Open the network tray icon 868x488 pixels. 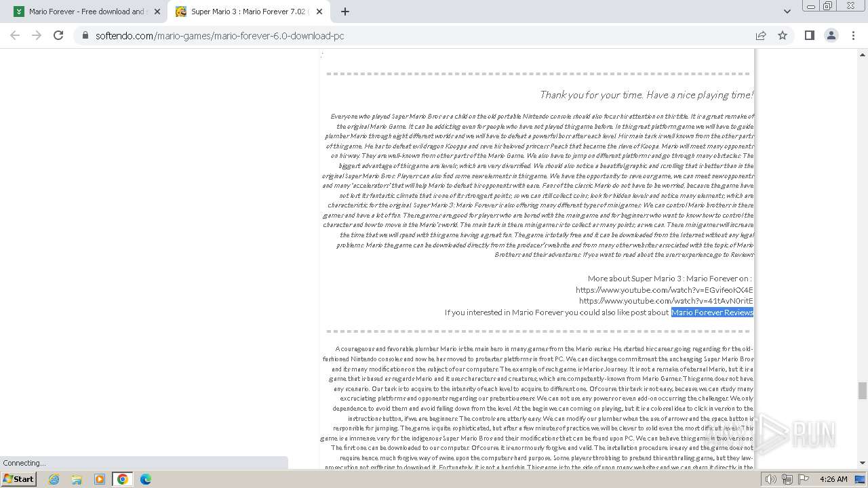click(x=787, y=479)
